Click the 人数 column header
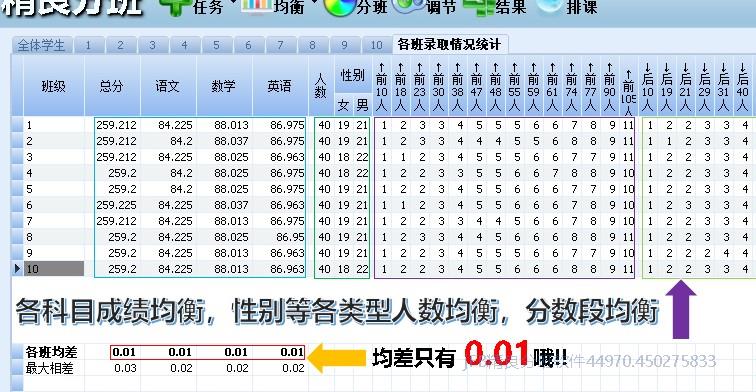 click(321, 86)
